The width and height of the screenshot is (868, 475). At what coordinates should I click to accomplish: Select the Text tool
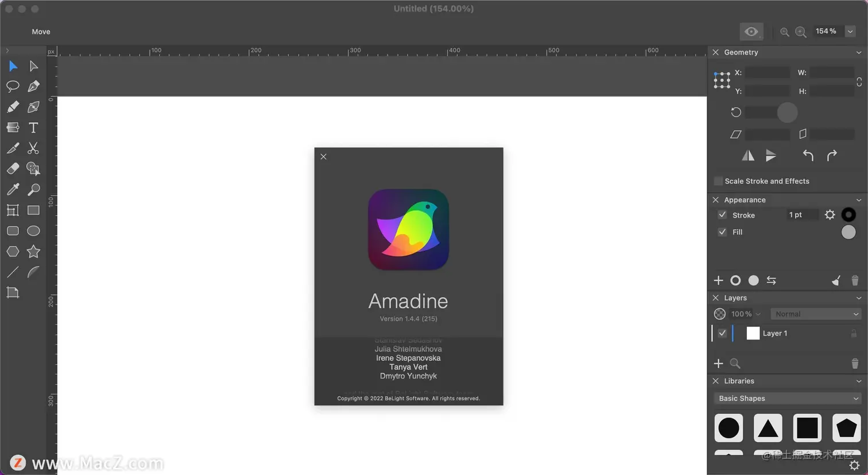click(x=33, y=127)
